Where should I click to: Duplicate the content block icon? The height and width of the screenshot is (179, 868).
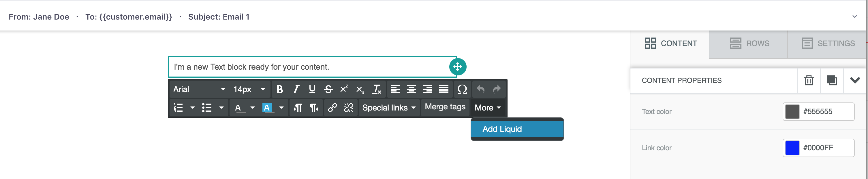[x=832, y=80]
